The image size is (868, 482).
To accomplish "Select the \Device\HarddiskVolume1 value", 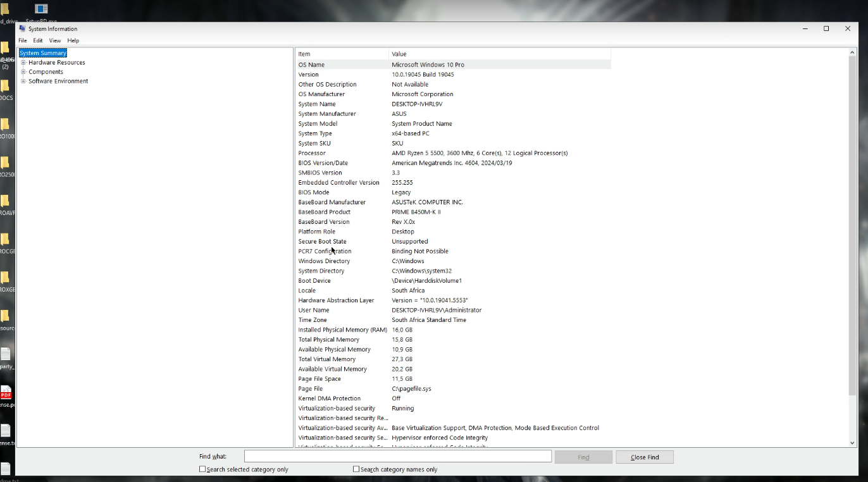I will (x=426, y=281).
